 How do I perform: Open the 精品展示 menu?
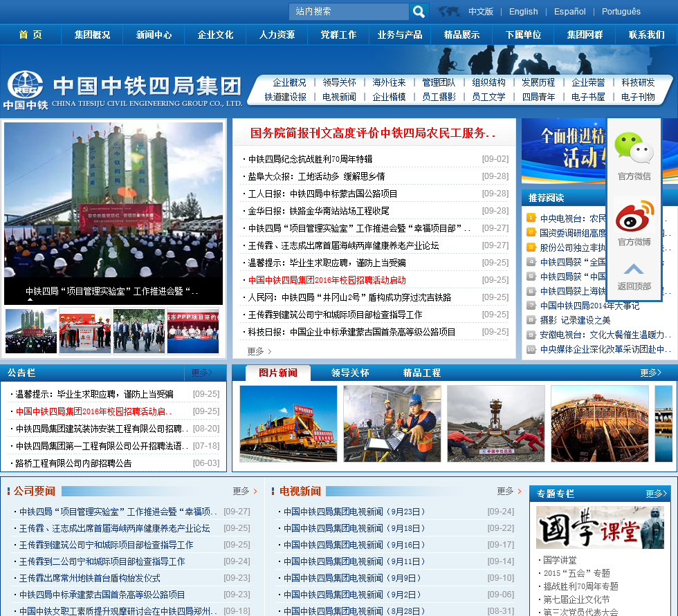[x=461, y=35]
